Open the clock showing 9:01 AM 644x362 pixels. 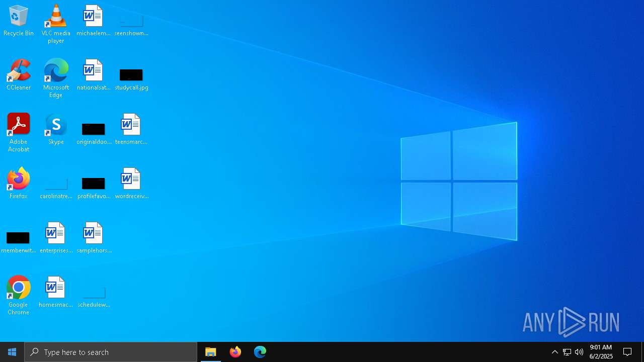(x=601, y=352)
